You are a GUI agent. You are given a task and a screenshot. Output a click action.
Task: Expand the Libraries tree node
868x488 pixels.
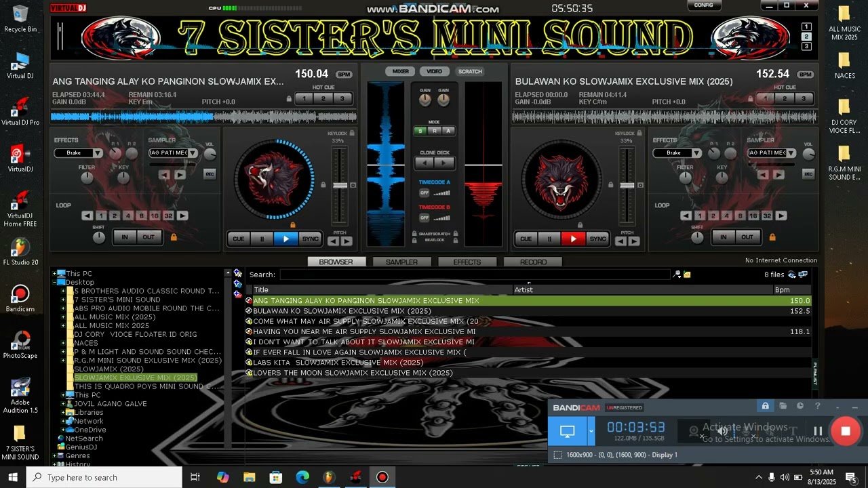63,412
